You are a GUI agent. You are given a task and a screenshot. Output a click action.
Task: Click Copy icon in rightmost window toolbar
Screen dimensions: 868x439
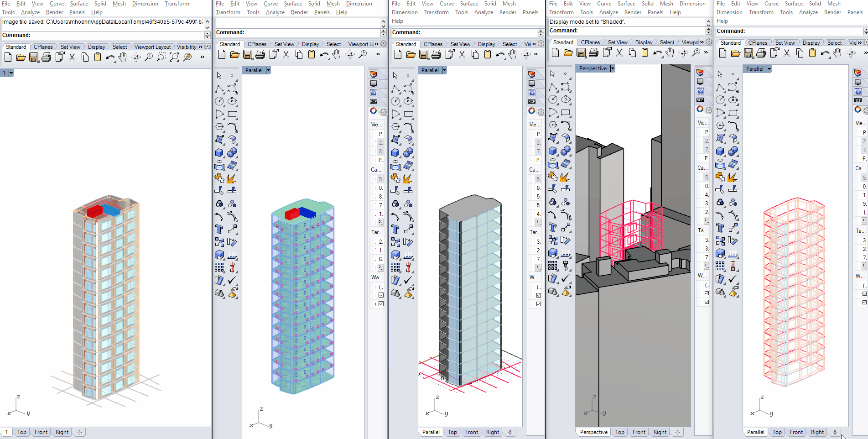tap(800, 53)
